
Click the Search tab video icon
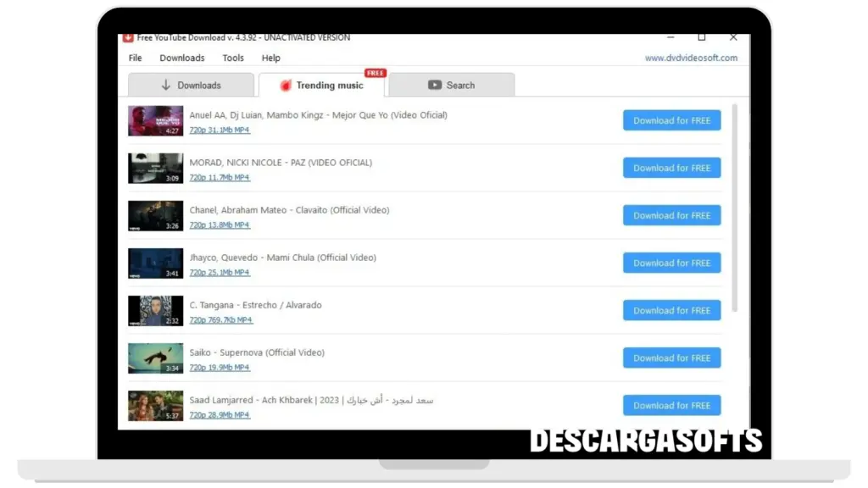point(435,86)
